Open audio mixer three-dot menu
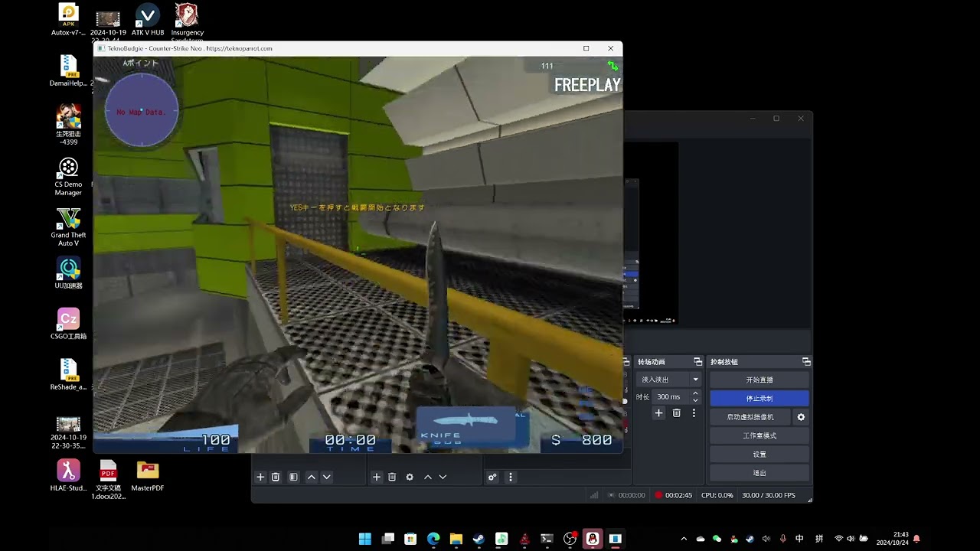 511,477
